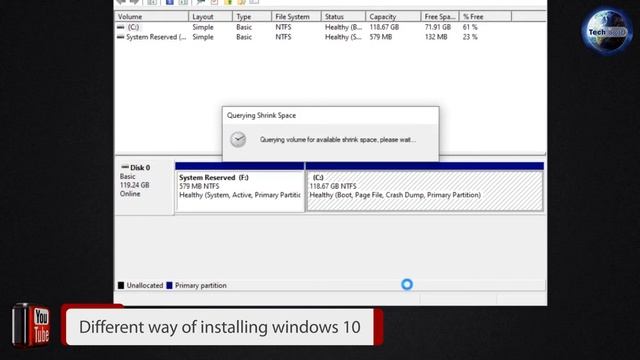Click the 132 MB free space cell
The height and width of the screenshot is (360, 640).
(436, 37)
